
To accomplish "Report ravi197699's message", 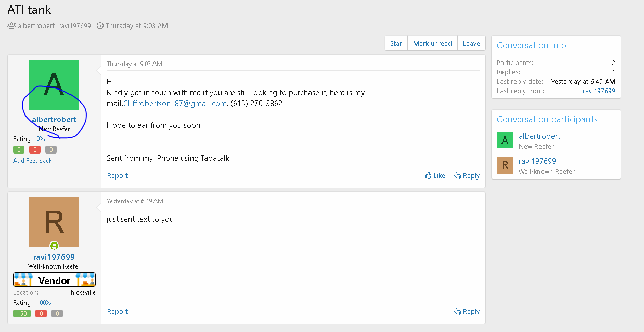I will [x=118, y=312].
